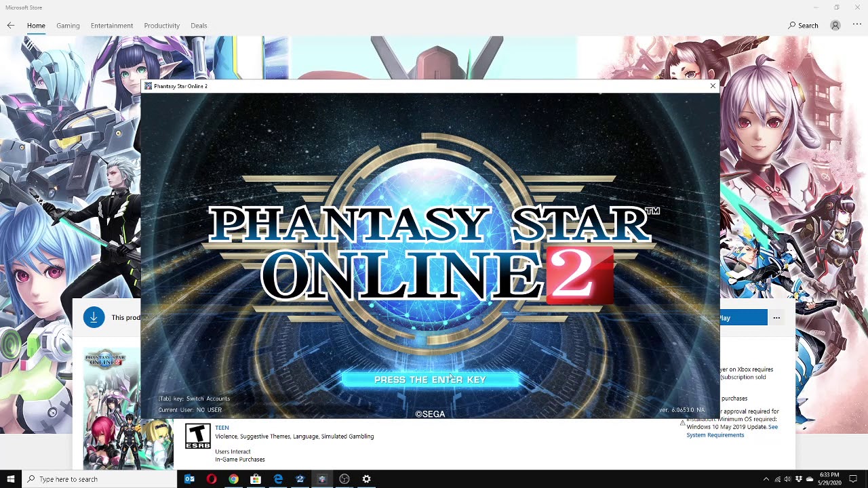The image size is (868, 488).
Task: Open the Phantasy Star Online 2 cover thumbnail
Action: (112, 409)
